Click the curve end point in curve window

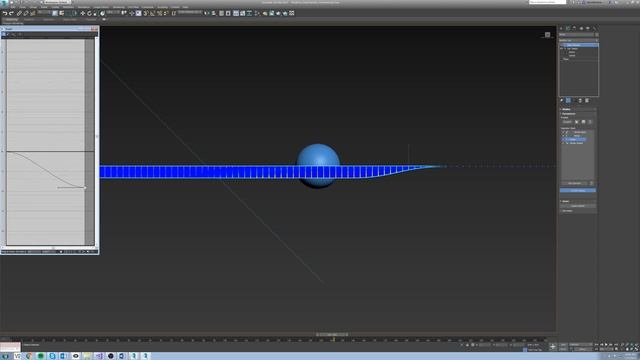[x=85, y=188]
